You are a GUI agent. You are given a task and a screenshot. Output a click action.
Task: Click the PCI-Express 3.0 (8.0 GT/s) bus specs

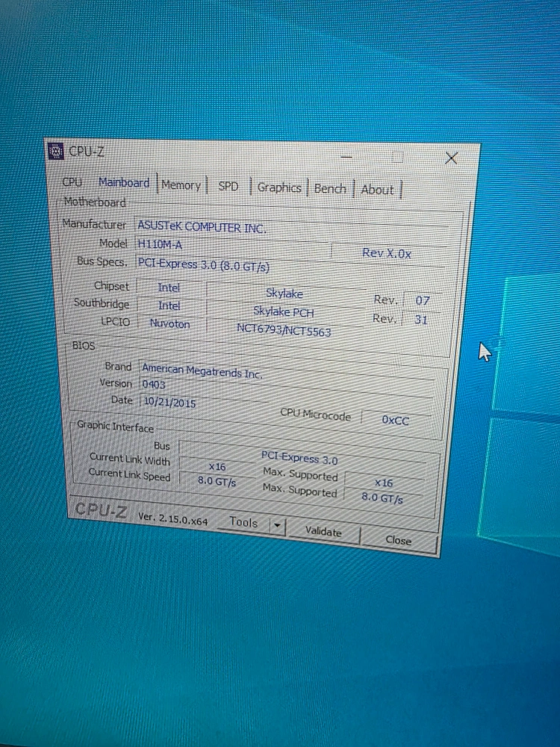(290, 267)
